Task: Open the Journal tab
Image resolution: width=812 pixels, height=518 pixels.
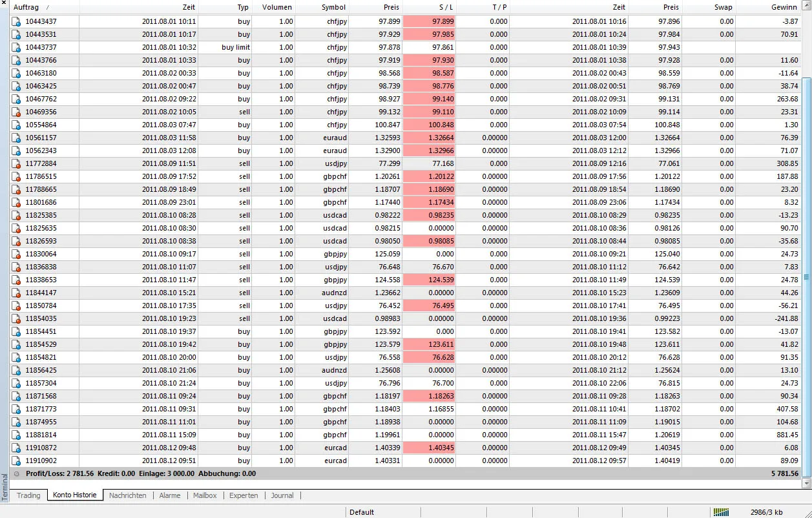Action: [282, 495]
